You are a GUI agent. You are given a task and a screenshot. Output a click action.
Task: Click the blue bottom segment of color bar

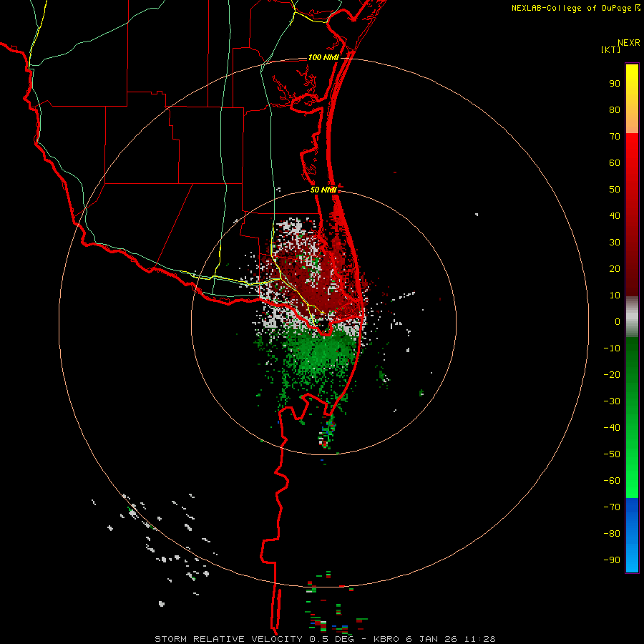coord(632,535)
